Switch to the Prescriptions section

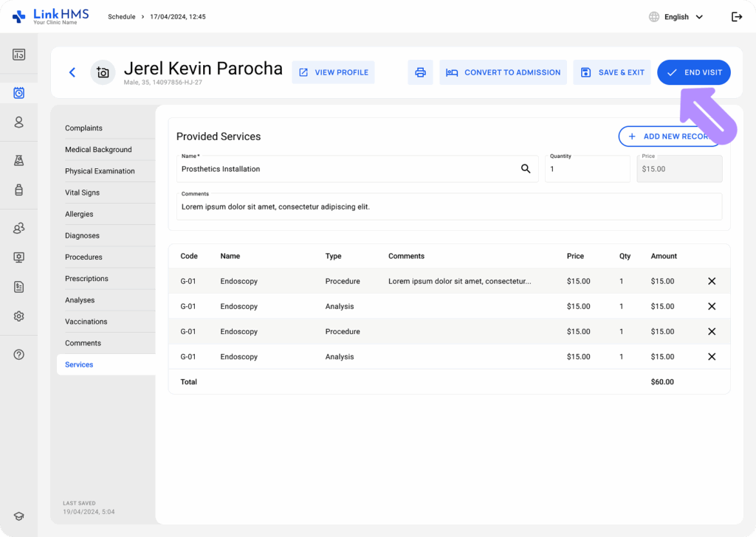86,279
